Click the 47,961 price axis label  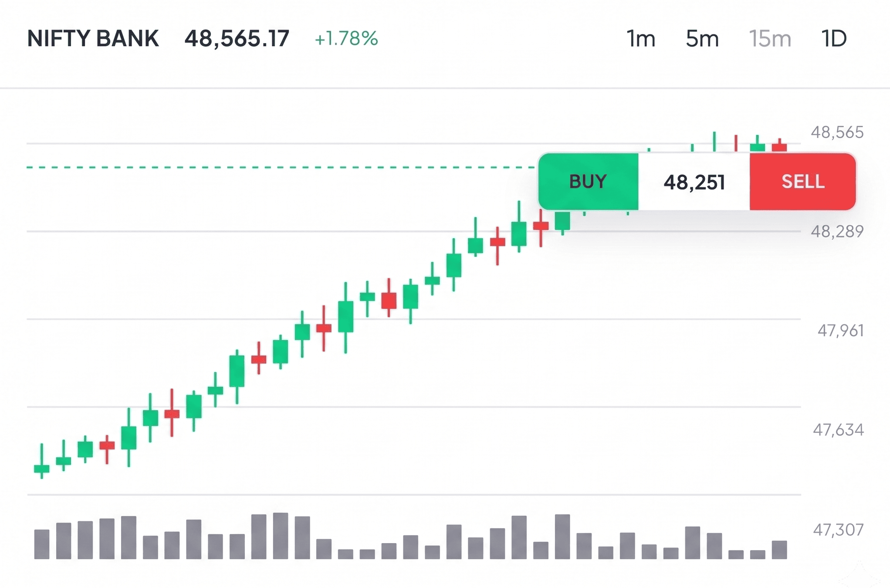pos(840,331)
